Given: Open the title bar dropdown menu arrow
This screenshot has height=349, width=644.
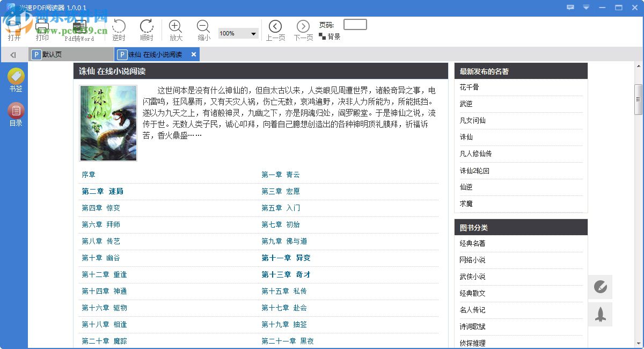Looking at the screenshot, I should tap(586, 8).
